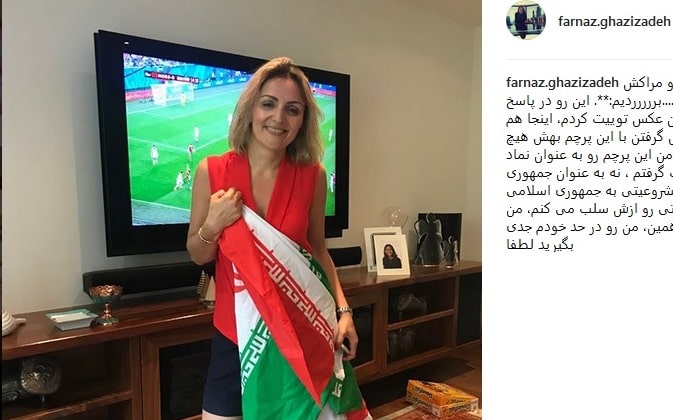The width and height of the screenshot is (673, 420).
Task: Click the copper bowl on the cabinet
Action: [x=106, y=304]
